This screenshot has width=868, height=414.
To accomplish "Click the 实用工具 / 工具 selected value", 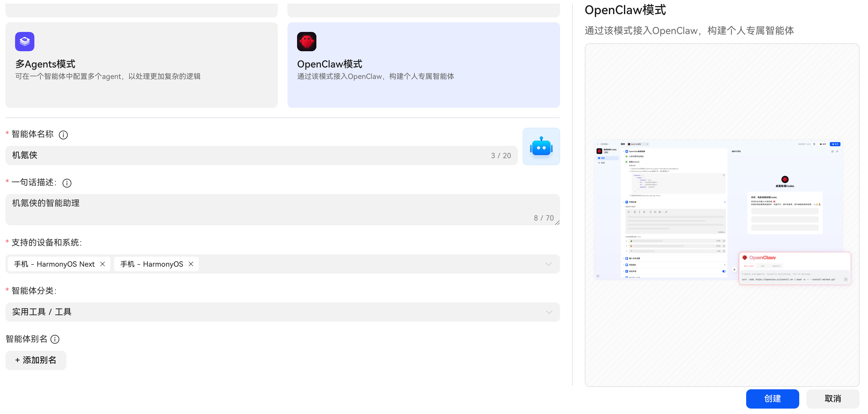I will [x=42, y=312].
